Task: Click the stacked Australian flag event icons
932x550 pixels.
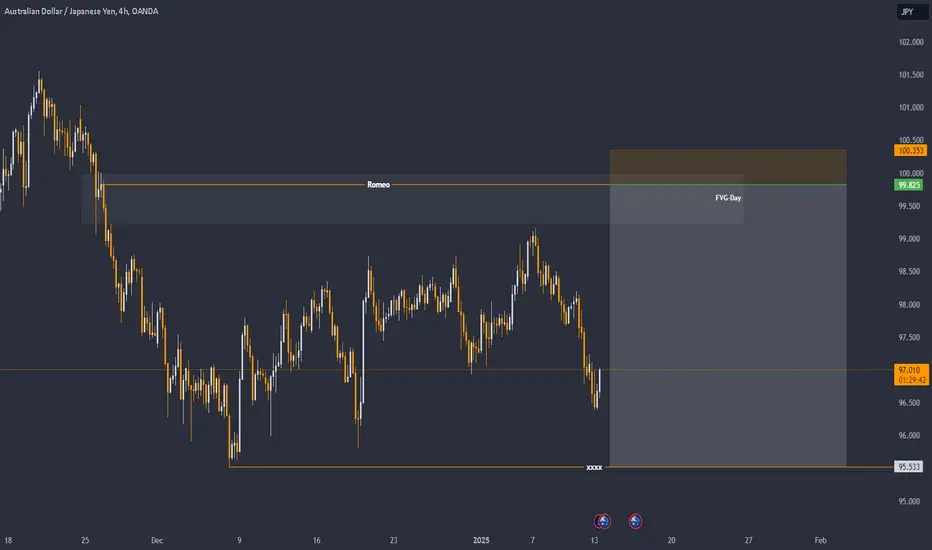Action: point(603,521)
